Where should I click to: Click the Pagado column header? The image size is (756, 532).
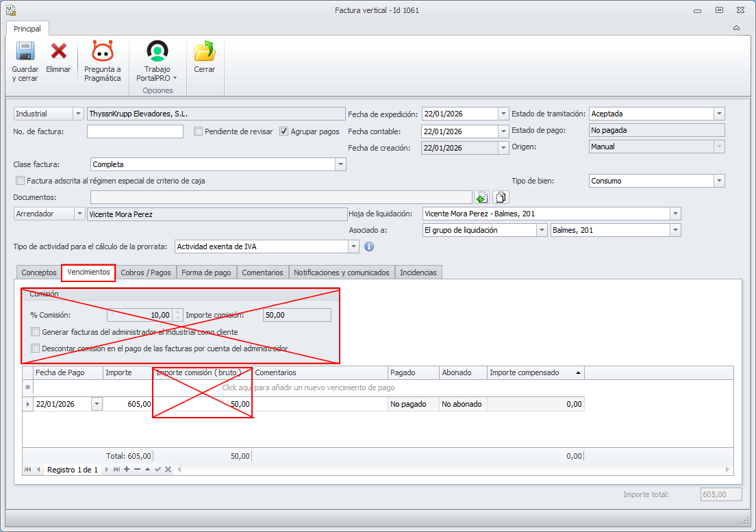[414, 373]
